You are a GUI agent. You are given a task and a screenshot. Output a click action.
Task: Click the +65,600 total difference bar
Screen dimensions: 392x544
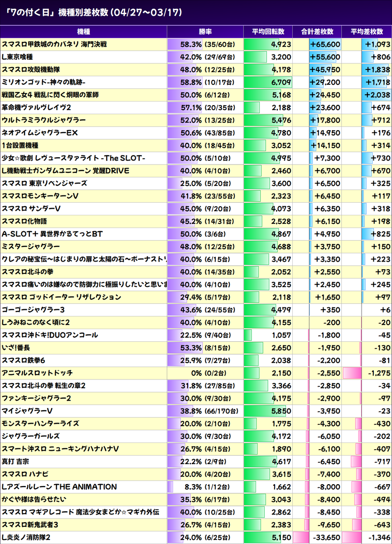point(325,44)
